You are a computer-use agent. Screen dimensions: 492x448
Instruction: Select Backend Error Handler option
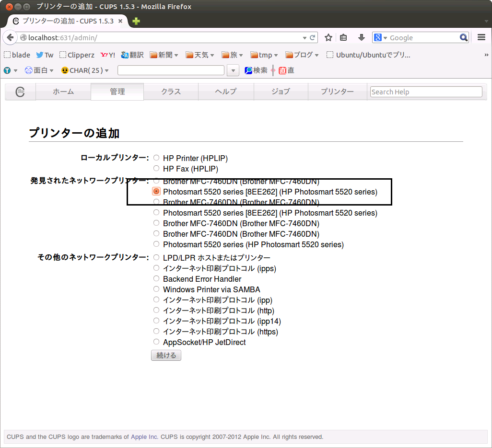point(156,278)
